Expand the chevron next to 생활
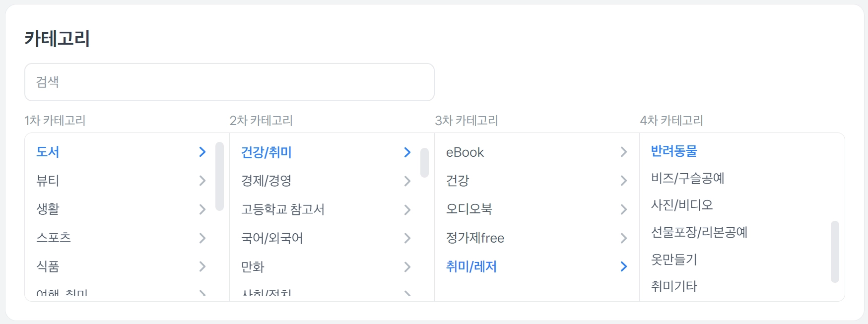This screenshot has width=868, height=324. click(x=202, y=209)
